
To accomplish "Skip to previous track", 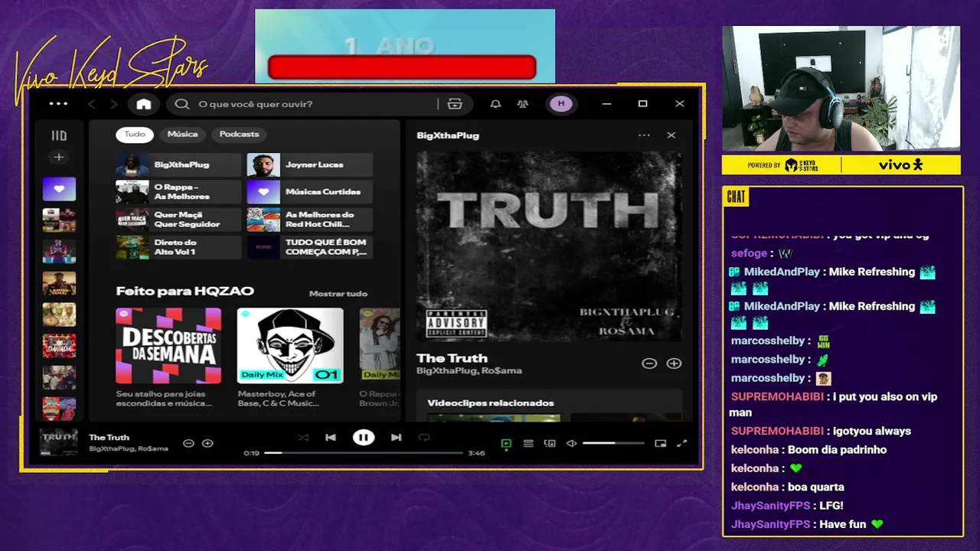I will click(x=331, y=438).
